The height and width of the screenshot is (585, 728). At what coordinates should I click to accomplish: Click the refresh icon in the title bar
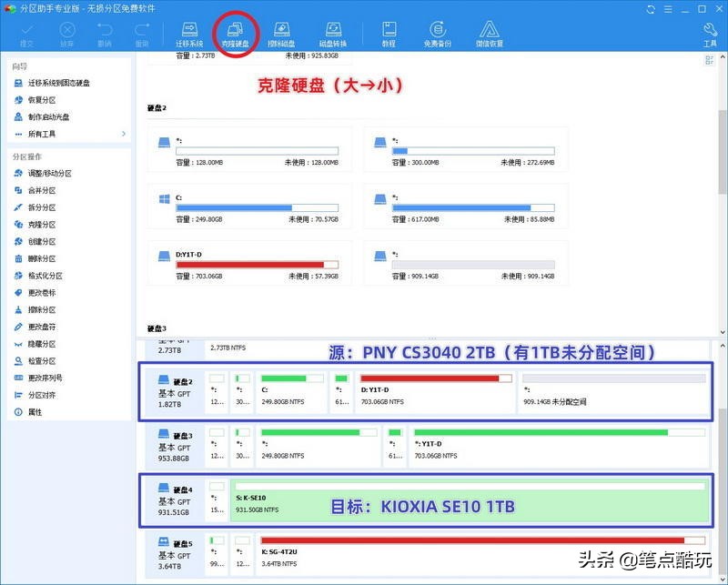[x=651, y=9]
